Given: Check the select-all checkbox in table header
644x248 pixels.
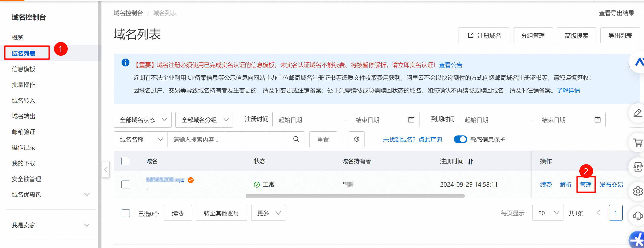Looking at the screenshot, I should (125, 161).
